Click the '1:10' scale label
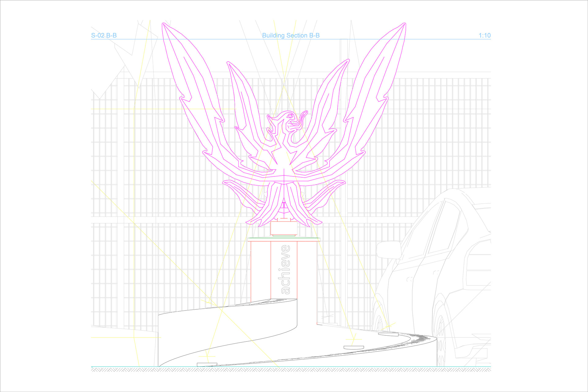This screenshot has width=588, height=392. pyautogui.click(x=484, y=36)
